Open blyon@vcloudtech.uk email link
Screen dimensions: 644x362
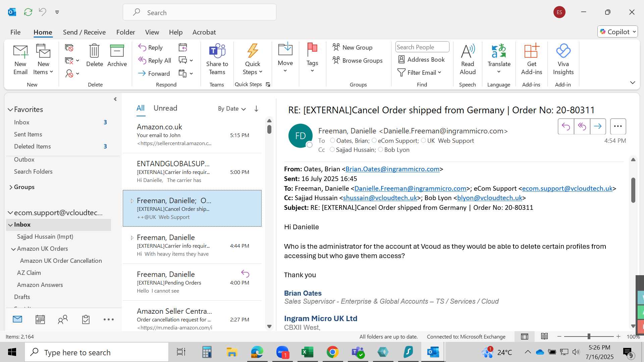click(x=490, y=198)
